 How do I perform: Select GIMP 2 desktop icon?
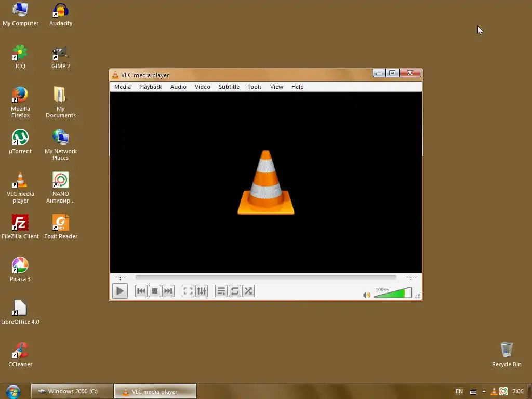coord(61,57)
